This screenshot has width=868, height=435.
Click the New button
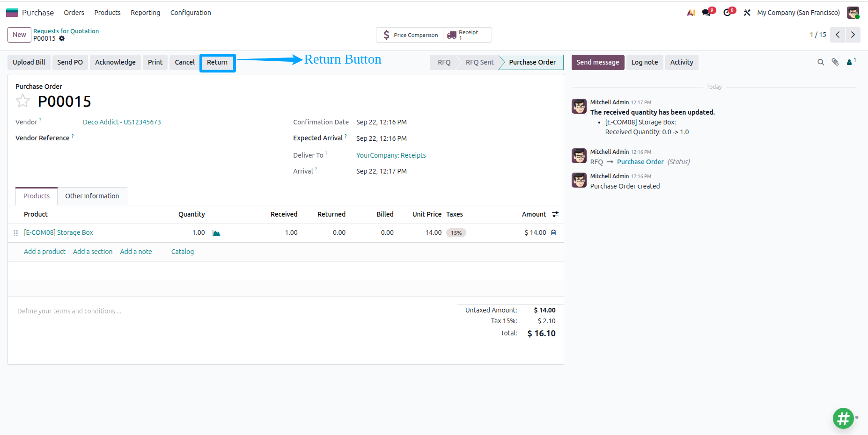click(x=19, y=35)
